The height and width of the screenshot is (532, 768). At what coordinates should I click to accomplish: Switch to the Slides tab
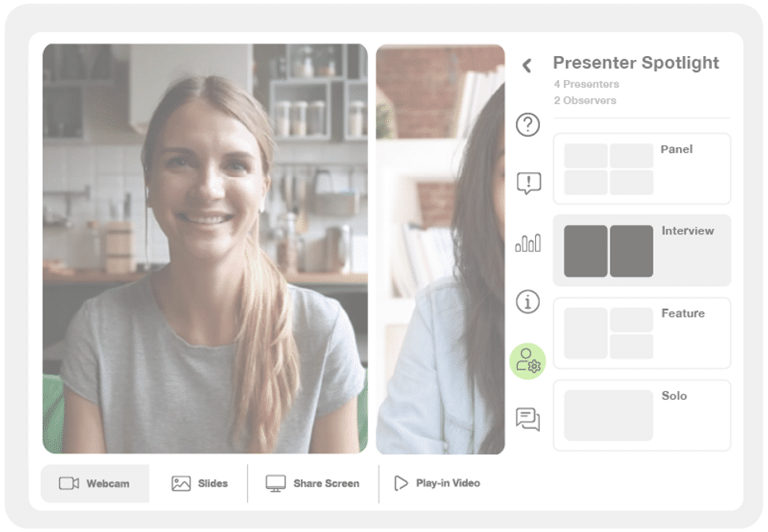click(x=200, y=483)
